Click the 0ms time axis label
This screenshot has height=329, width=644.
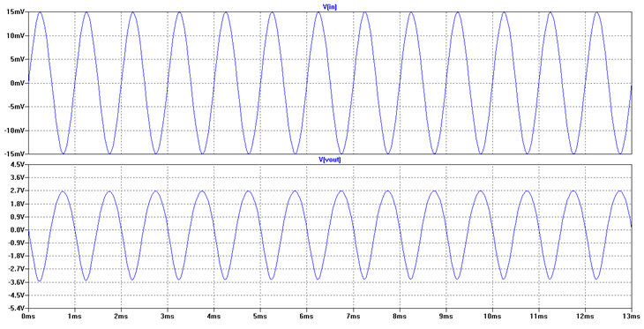click(28, 317)
